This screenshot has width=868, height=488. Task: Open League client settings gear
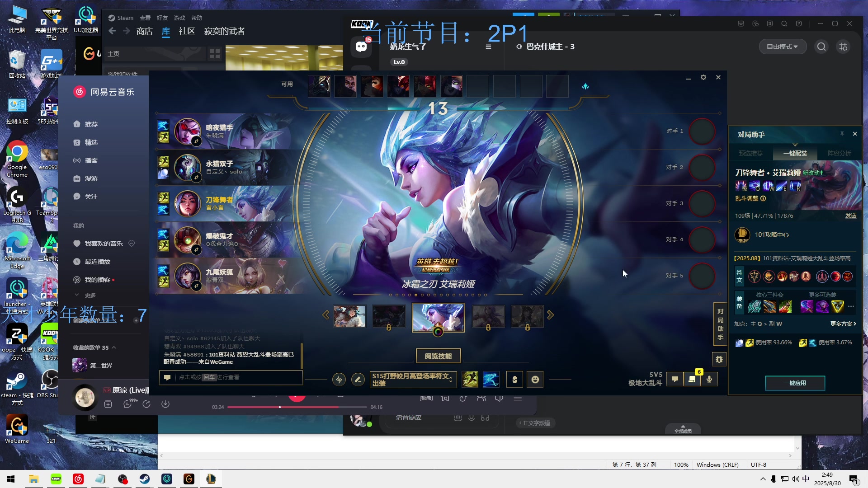point(703,78)
